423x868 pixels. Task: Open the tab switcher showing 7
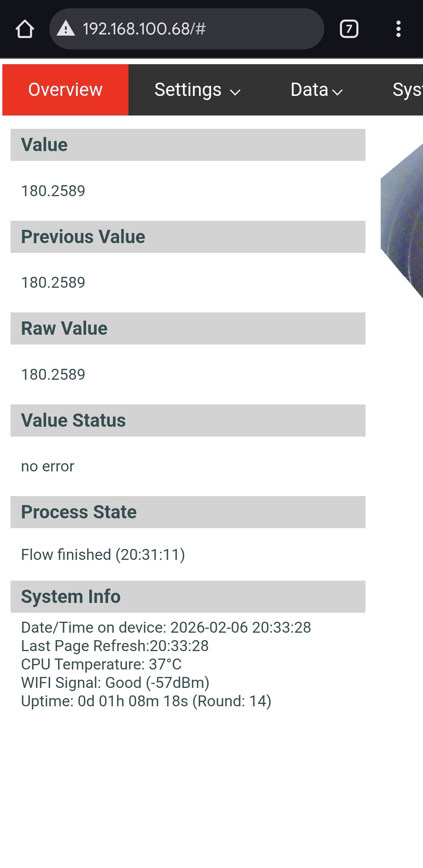pyautogui.click(x=349, y=29)
